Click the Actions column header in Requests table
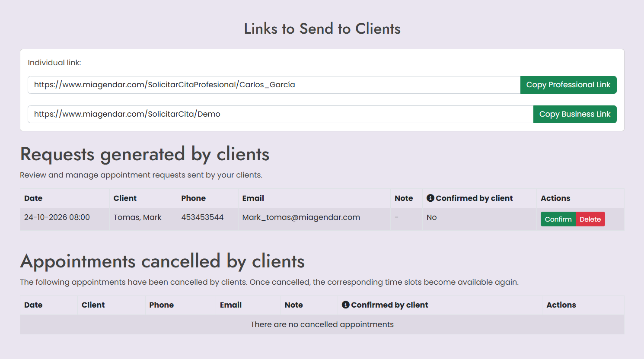Image resolution: width=644 pixels, height=359 pixels. pyautogui.click(x=555, y=198)
